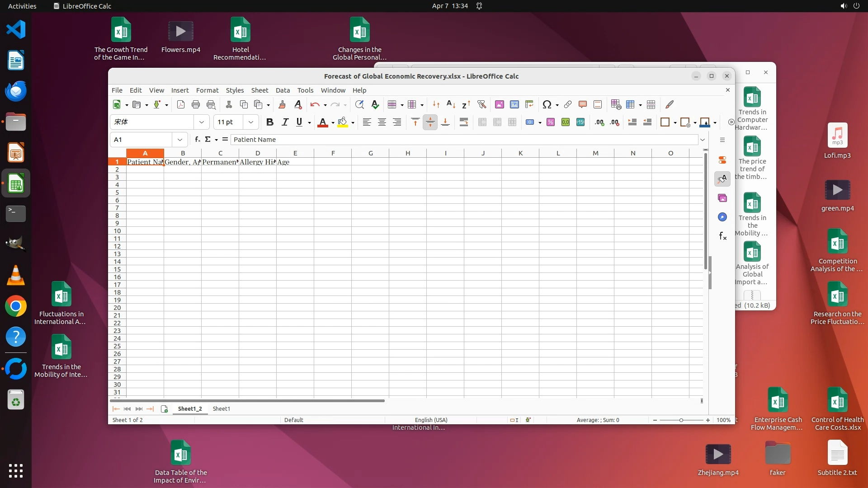Click the Clone Formatting paintbrush icon
The height and width of the screenshot is (488, 868).
(282, 105)
